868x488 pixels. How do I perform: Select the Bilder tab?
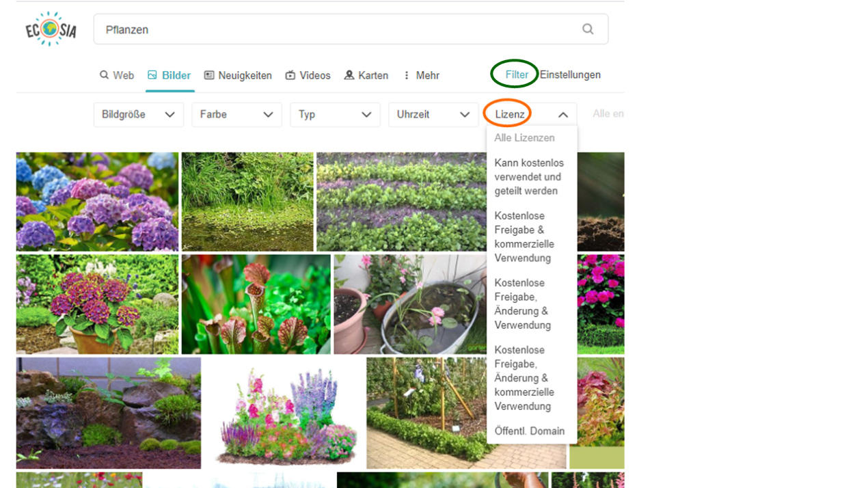pyautogui.click(x=169, y=75)
